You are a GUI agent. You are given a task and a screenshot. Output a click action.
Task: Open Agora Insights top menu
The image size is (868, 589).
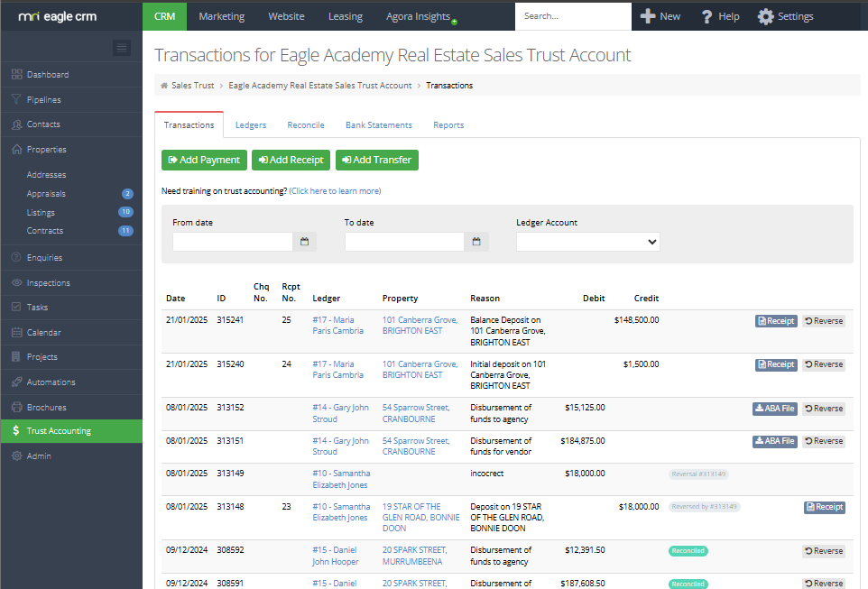coord(419,16)
